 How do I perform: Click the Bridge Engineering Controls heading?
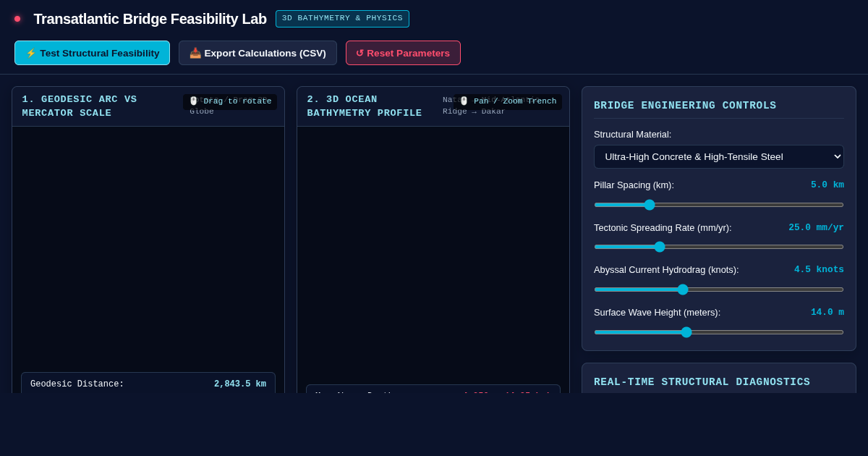coord(685,106)
